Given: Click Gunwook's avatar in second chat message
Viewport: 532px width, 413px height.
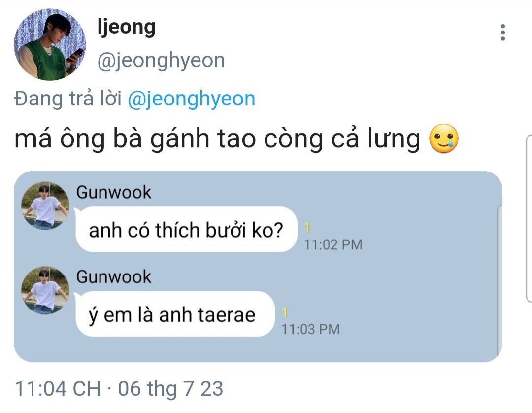Looking at the screenshot, I should click(x=45, y=290).
